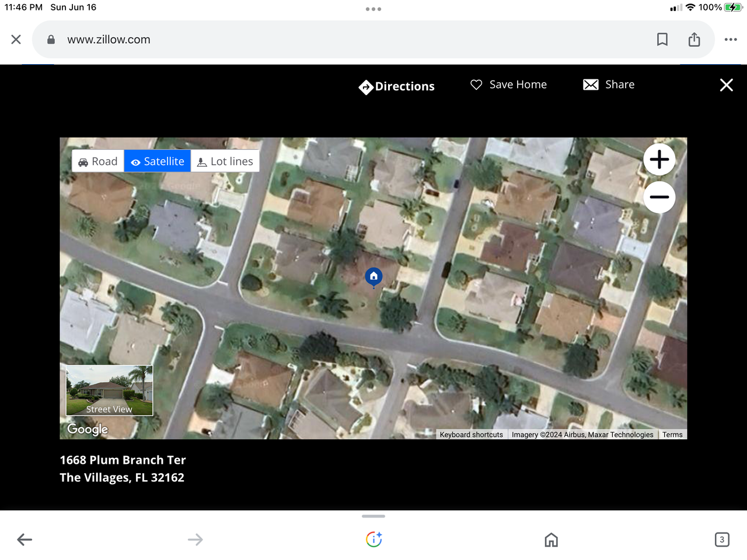
Task: Go back using browser back arrow
Action: coord(25,540)
